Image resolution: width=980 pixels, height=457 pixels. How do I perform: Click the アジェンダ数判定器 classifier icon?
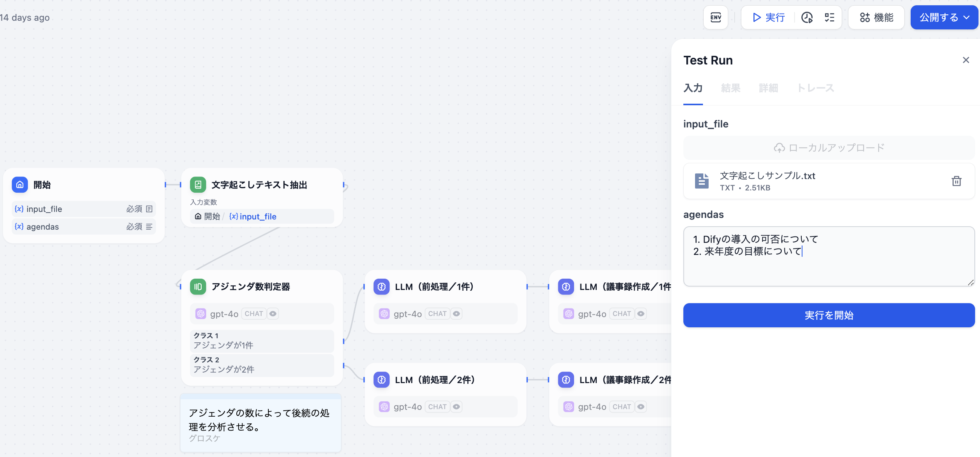(x=198, y=287)
